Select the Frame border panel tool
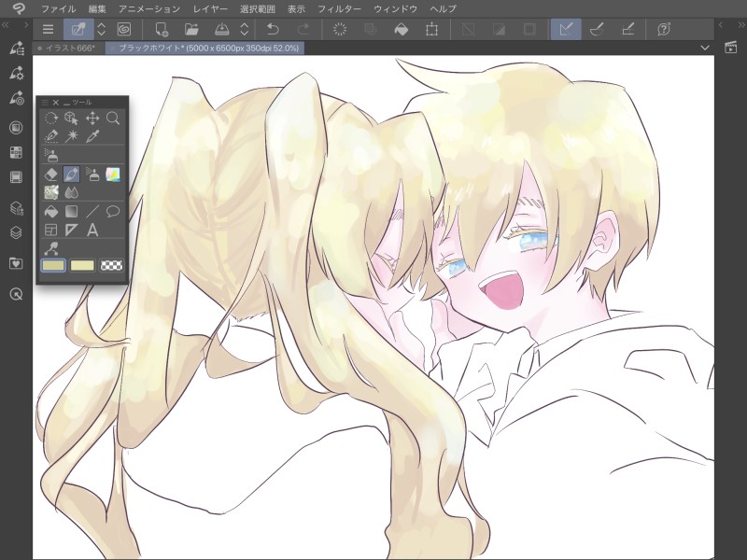The width and height of the screenshot is (747, 560). (x=51, y=230)
